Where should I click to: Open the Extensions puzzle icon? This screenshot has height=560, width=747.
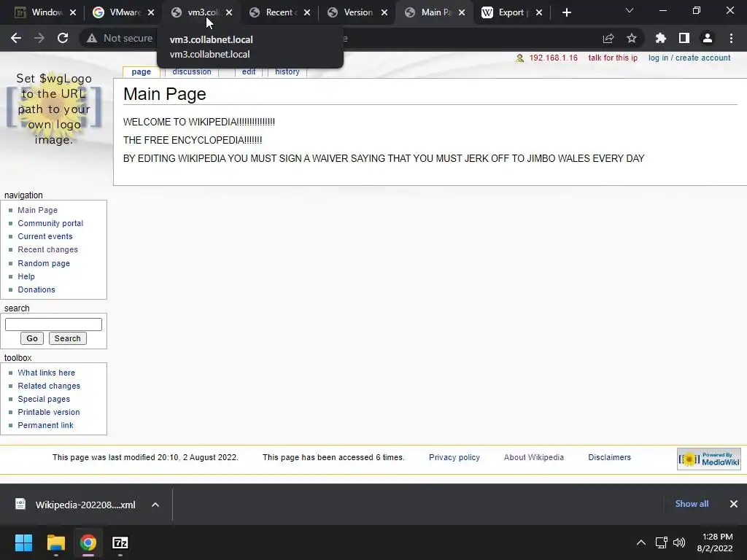tap(661, 38)
